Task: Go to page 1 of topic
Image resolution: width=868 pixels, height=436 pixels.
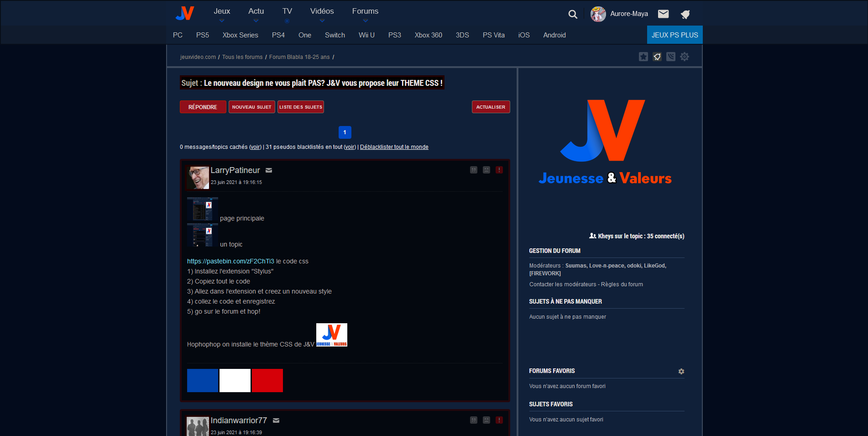Action: point(345,132)
